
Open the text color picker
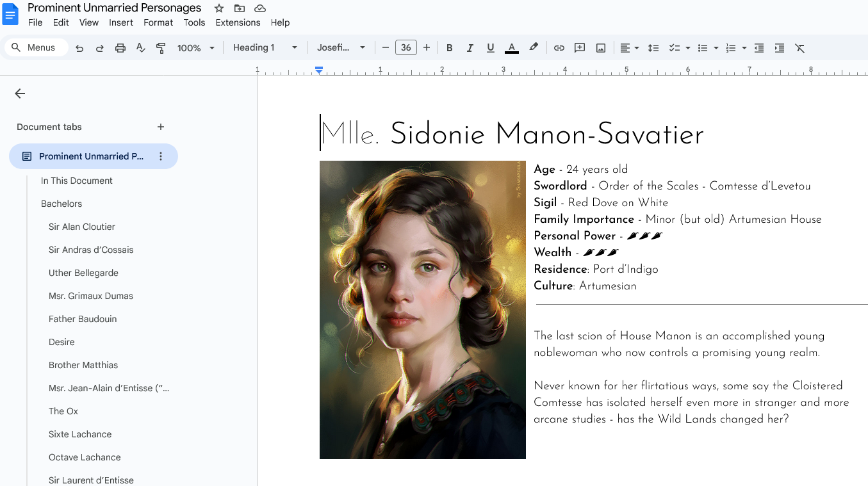[511, 48]
